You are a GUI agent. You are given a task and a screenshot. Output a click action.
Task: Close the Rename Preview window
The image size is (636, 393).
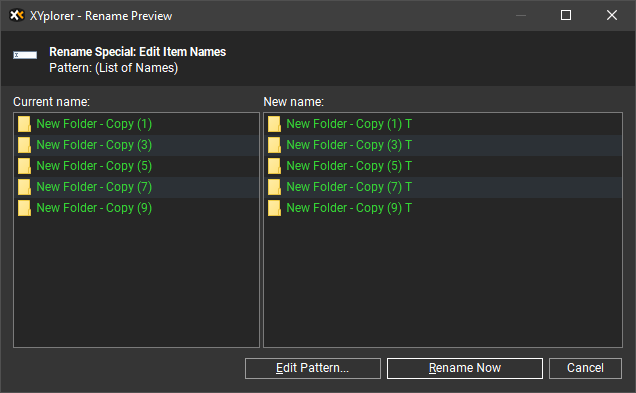[x=612, y=15]
